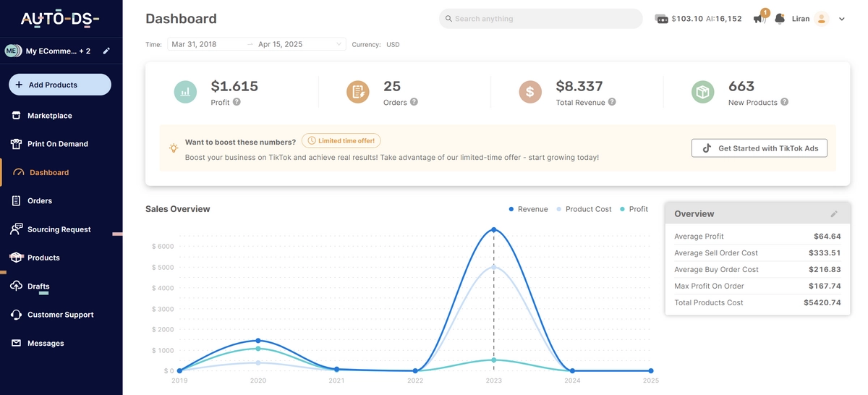Click the Orders clipboard icon
The width and height of the screenshot is (868, 395).
[x=16, y=200]
